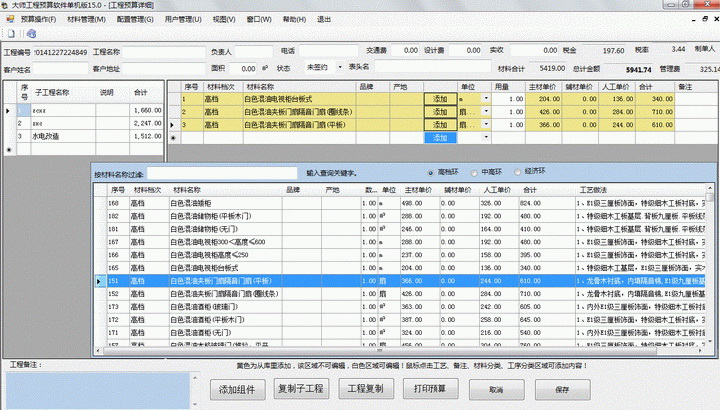Click the 按材料名称过滤 filter input field
This screenshot has width=720, height=410.
(x=222, y=174)
